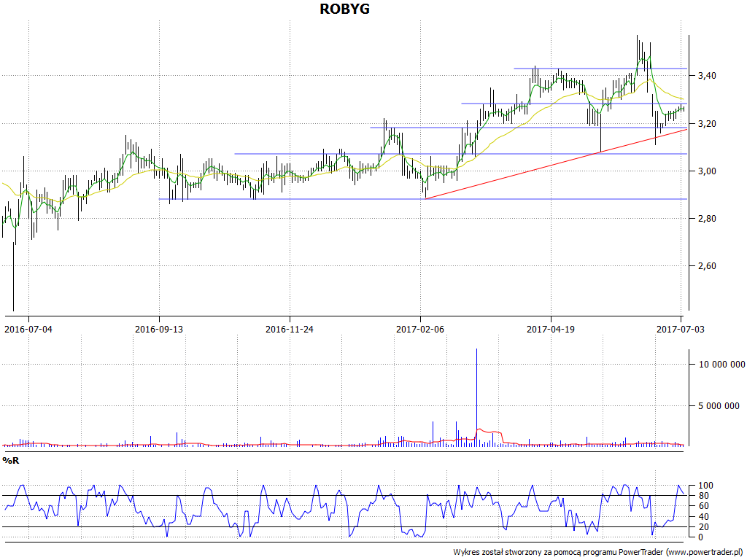
Task: Select the 3,20 price axis label
Action: coord(706,124)
